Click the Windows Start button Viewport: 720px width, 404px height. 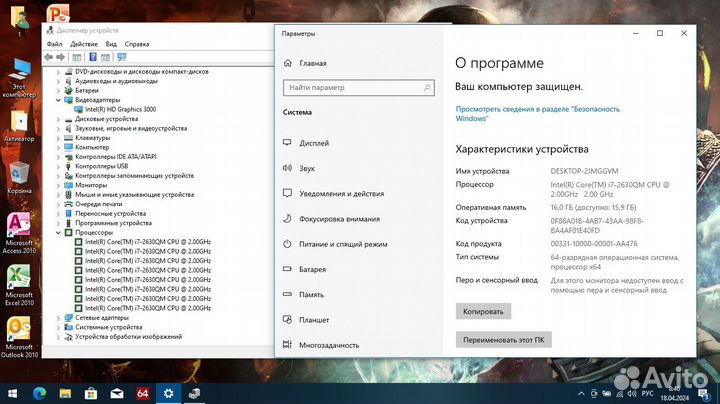(13, 393)
